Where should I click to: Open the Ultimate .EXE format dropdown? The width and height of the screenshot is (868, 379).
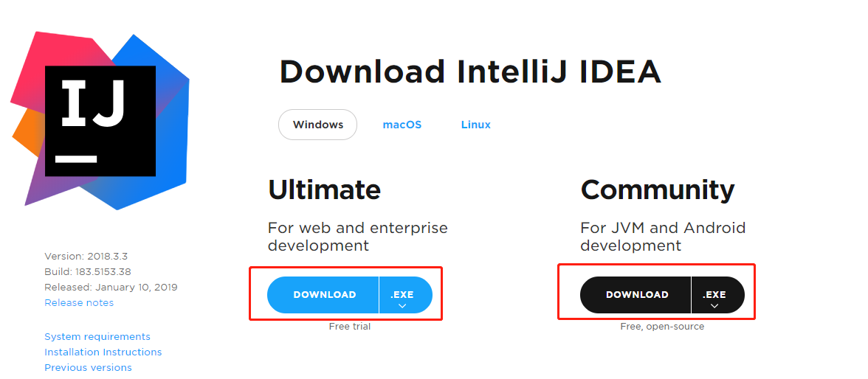coord(405,295)
